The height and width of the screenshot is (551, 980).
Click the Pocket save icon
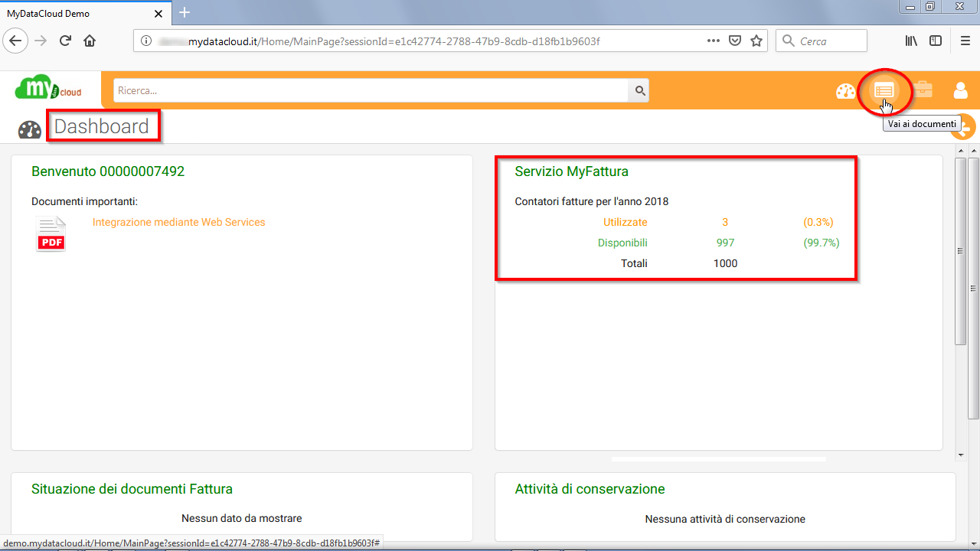tap(735, 41)
